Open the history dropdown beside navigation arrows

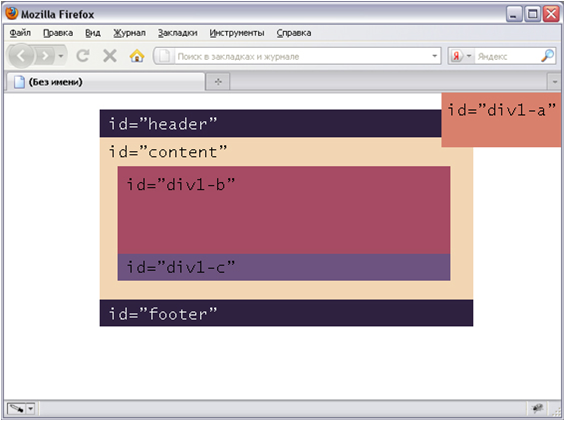(61, 56)
